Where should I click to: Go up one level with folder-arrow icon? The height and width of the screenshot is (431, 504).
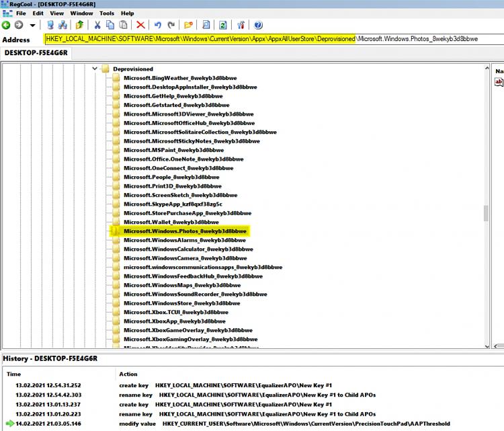79,25
